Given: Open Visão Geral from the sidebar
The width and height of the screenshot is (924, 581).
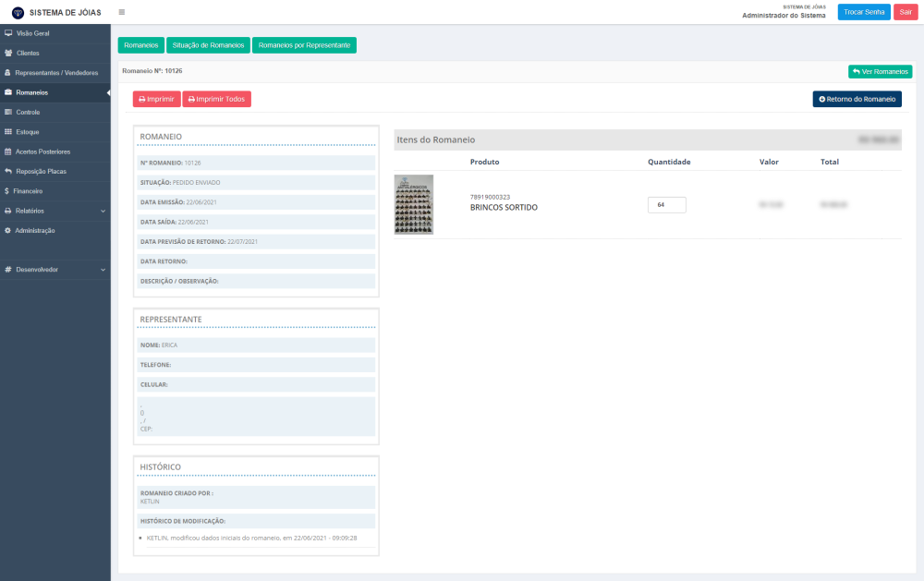Looking at the screenshot, I should [x=32, y=33].
